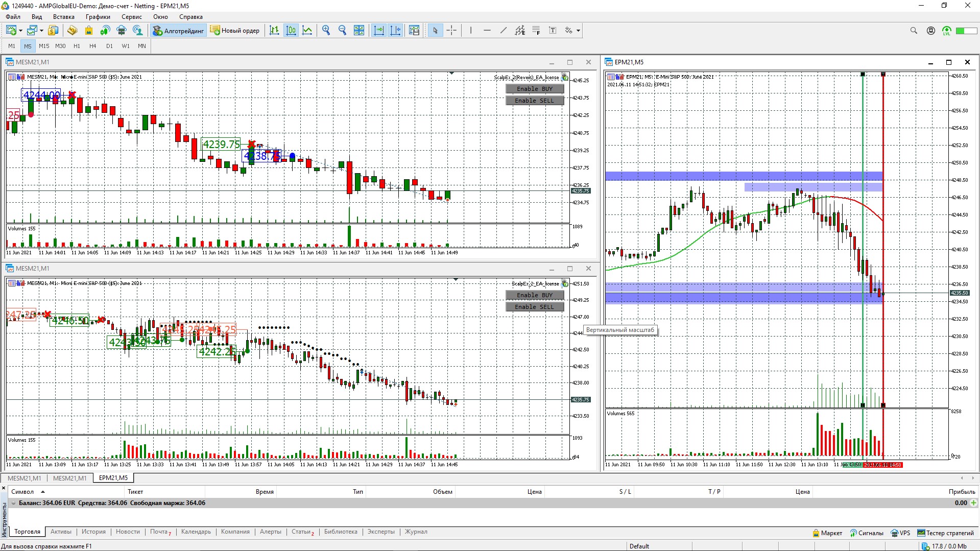Switch to the M30 timeframe
The width and height of the screenshot is (980, 551).
pyautogui.click(x=60, y=46)
